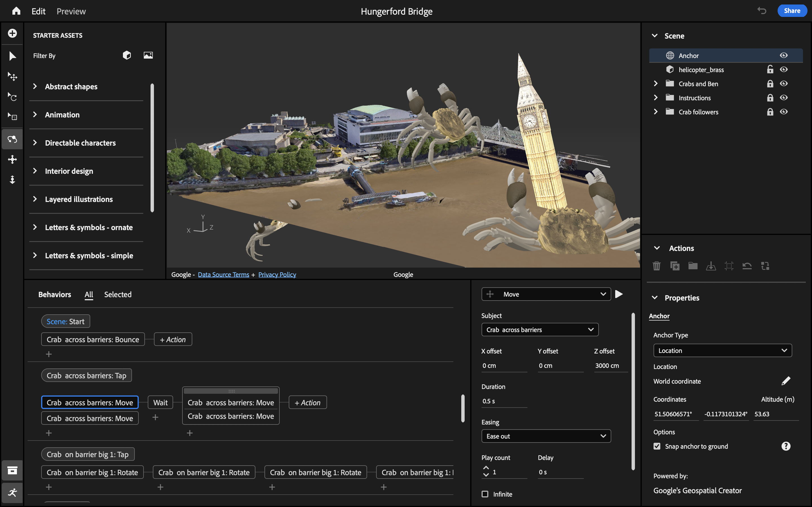
Task: Uncheck Snap anchor to ground
Action: pos(657,446)
